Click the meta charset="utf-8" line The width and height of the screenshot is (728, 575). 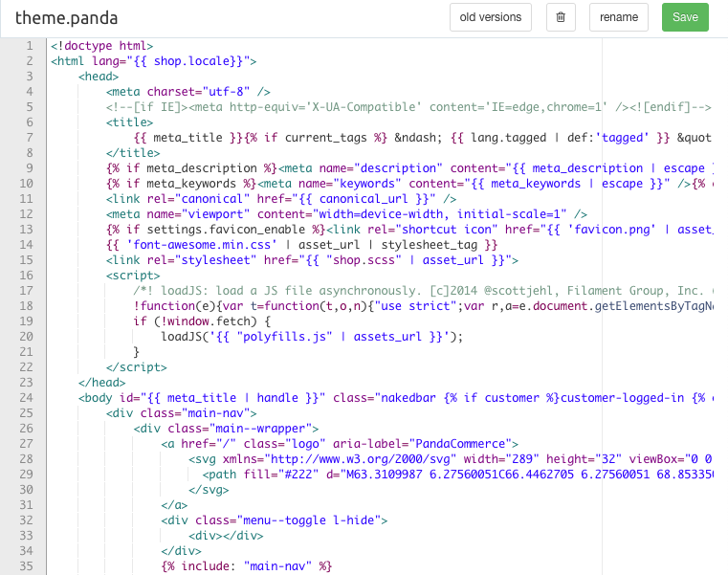(188, 92)
